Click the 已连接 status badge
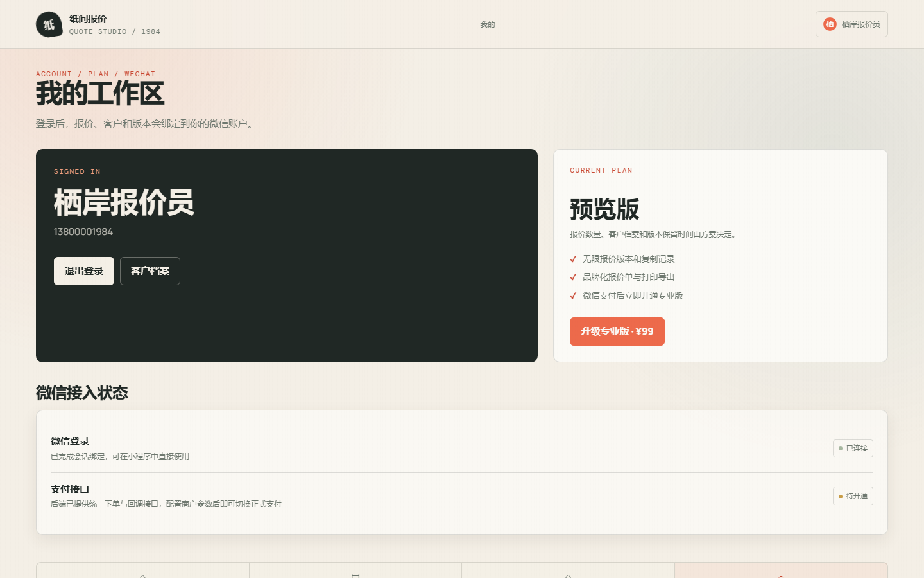 (853, 448)
